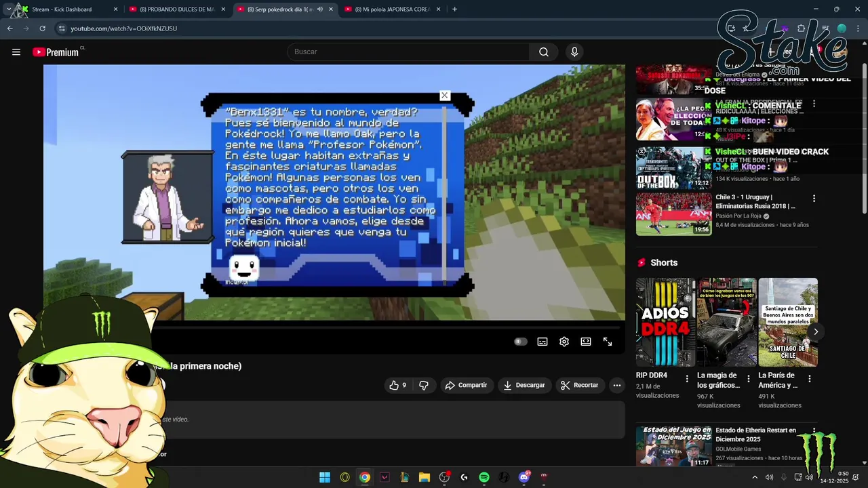Open options for RIP DDR4 short
This screenshot has width=868, height=488.
687,379
